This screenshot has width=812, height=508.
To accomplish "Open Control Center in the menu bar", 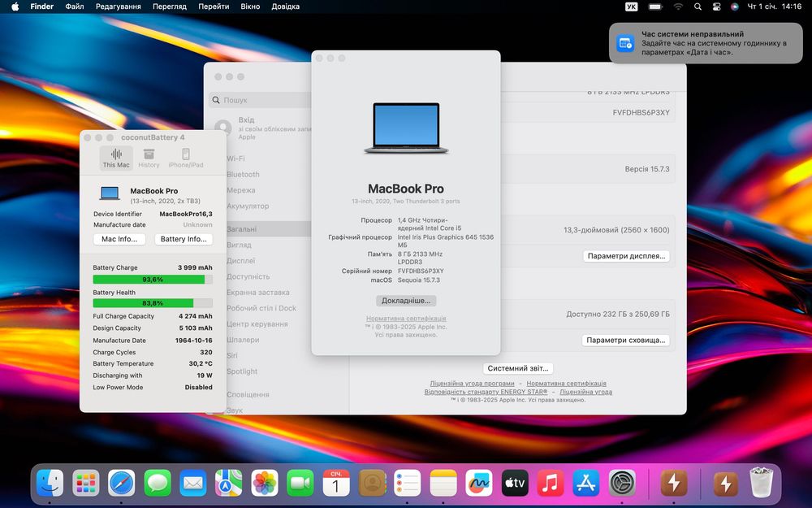I will [716, 7].
